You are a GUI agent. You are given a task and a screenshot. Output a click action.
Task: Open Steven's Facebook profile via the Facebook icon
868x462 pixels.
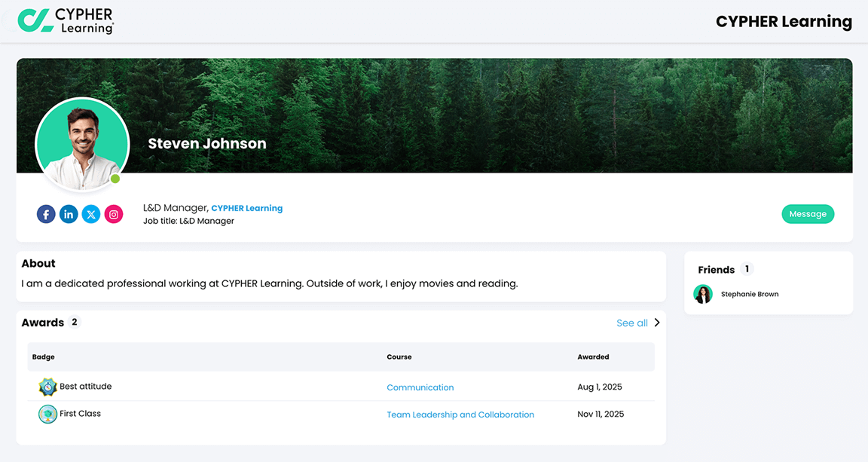click(x=46, y=214)
